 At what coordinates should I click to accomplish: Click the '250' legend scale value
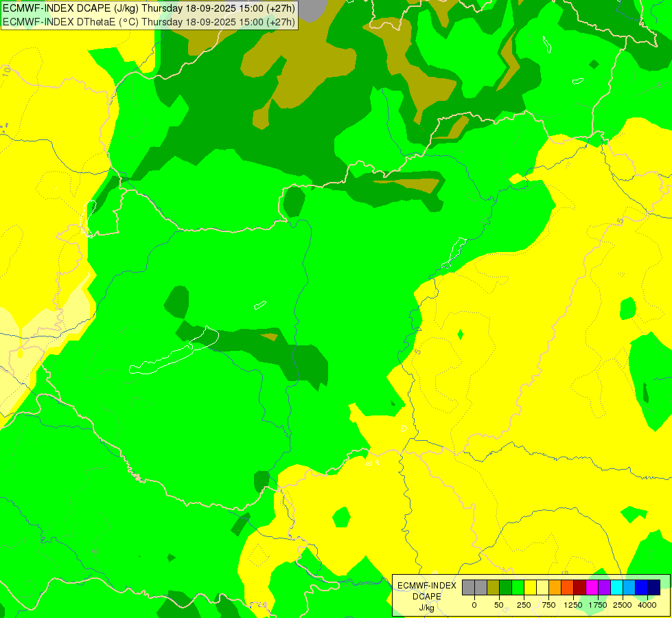click(x=524, y=605)
